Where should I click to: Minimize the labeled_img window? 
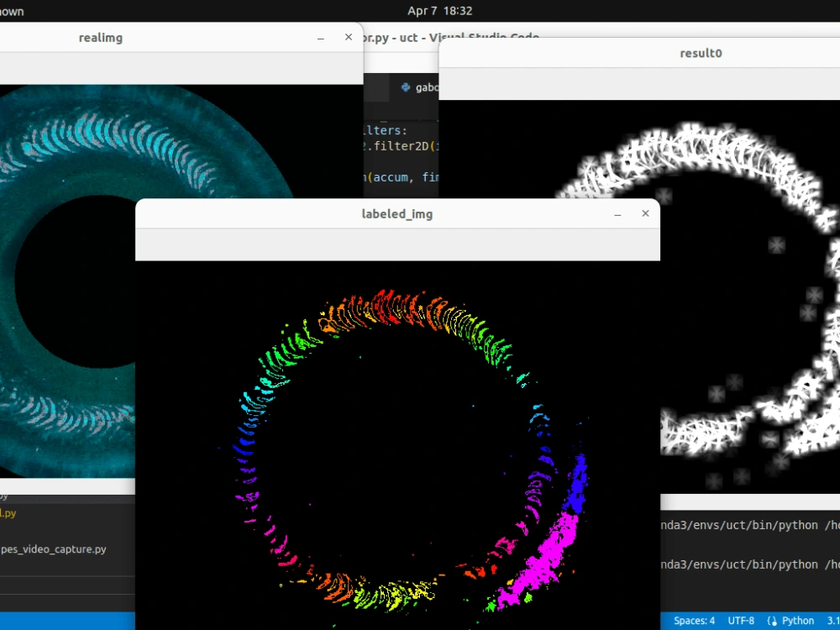click(617, 214)
